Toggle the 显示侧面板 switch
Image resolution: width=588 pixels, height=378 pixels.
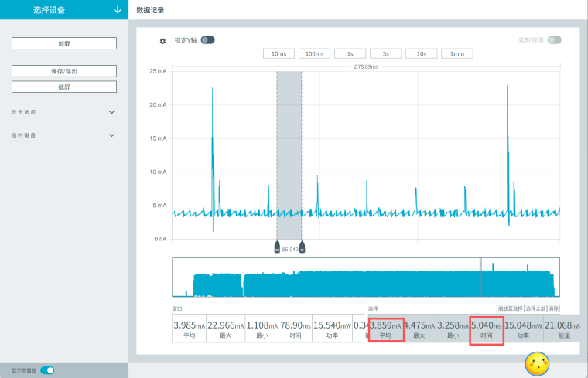[x=47, y=370]
